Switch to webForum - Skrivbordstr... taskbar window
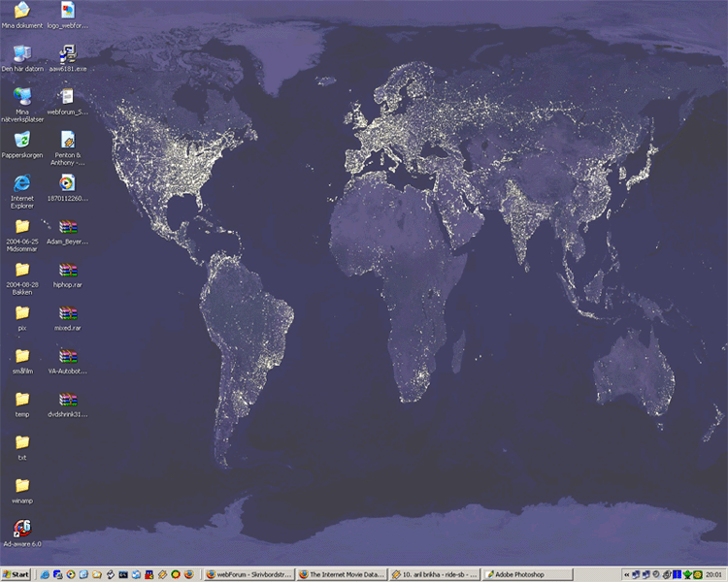 tap(249, 574)
